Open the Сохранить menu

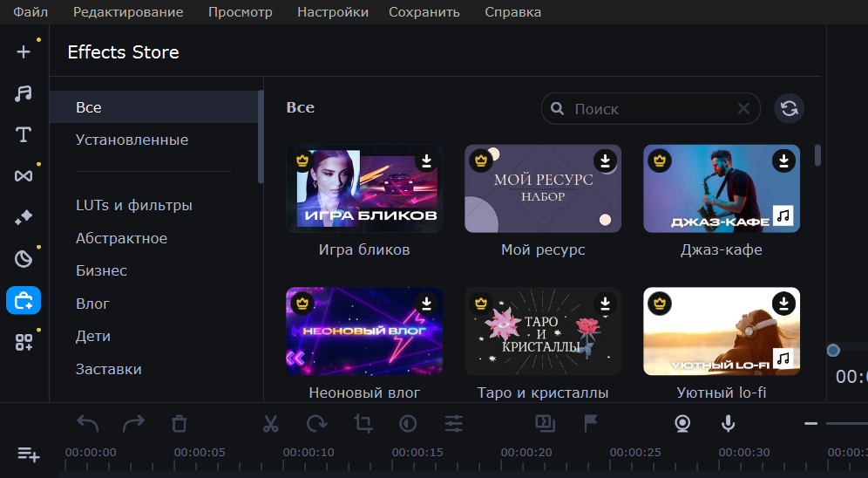[424, 12]
